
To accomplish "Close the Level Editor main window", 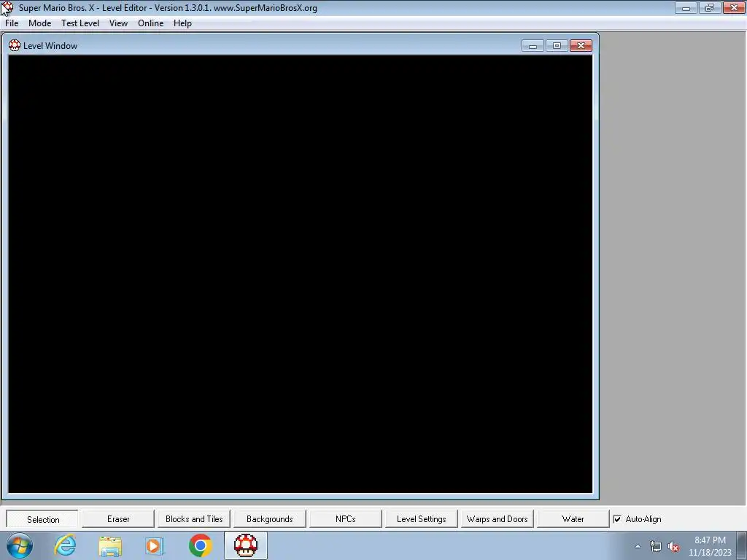I will click(734, 7).
